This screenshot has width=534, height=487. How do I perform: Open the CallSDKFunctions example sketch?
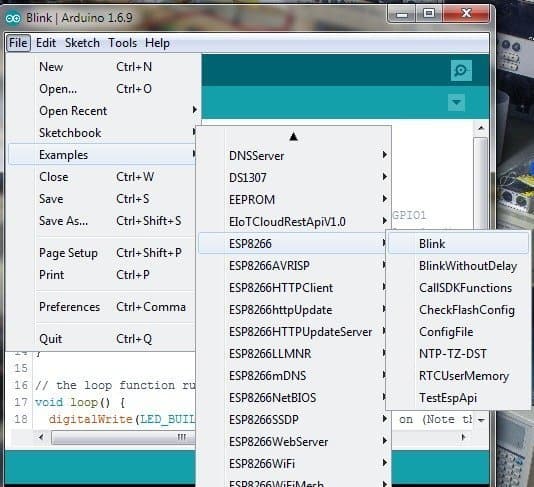(x=458, y=288)
